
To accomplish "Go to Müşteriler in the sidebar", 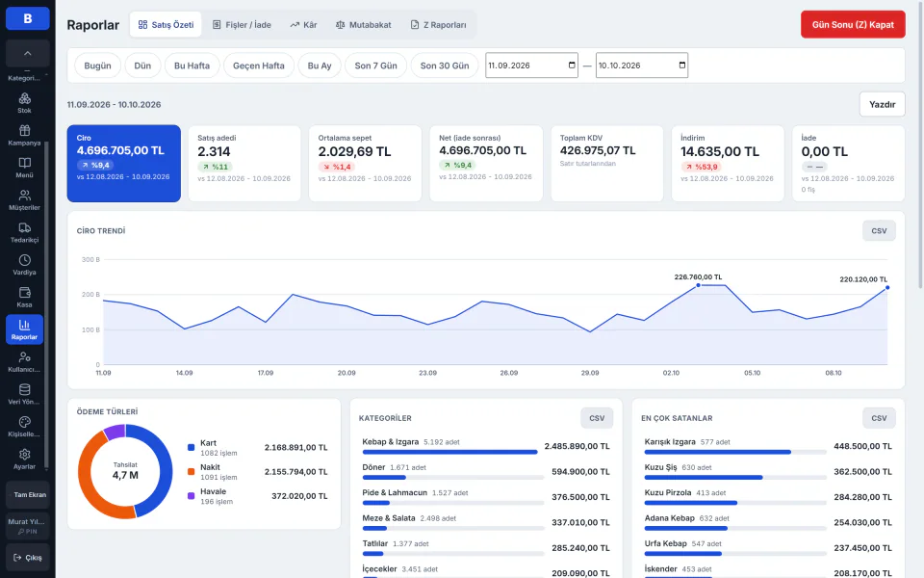I will 24,200.
